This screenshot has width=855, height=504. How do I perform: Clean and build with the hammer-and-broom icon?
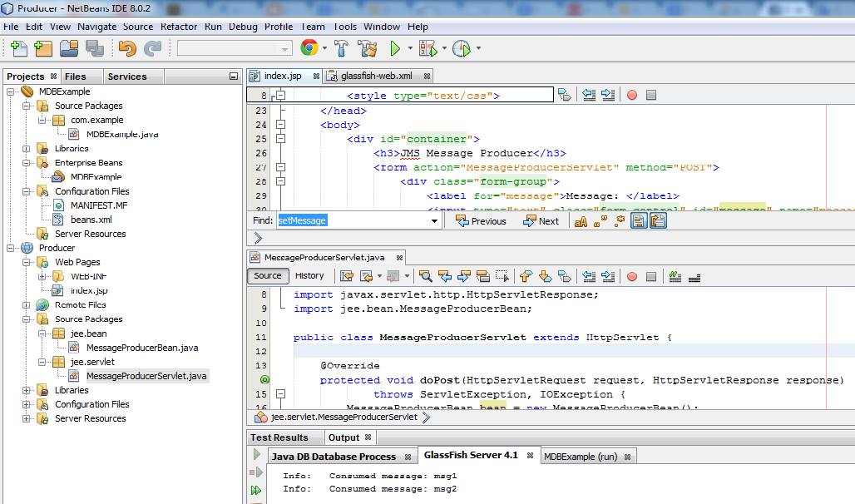click(x=368, y=48)
